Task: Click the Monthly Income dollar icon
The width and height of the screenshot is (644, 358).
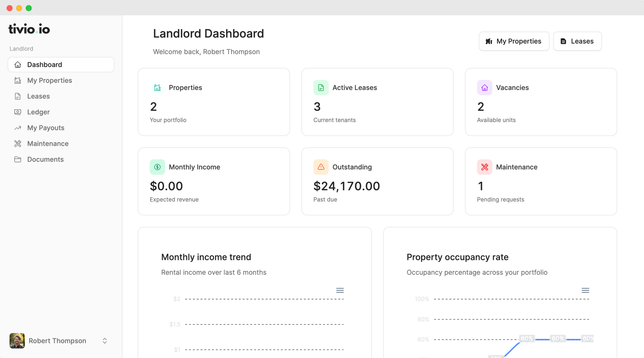Action: (157, 167)
